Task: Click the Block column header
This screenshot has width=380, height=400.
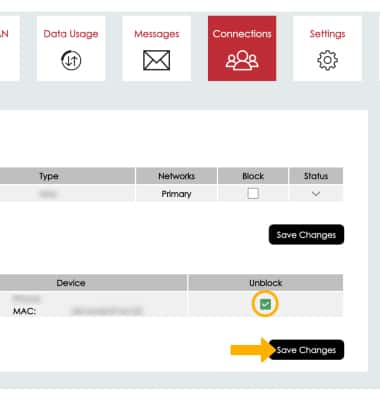Action: click(x=253, y=176)
